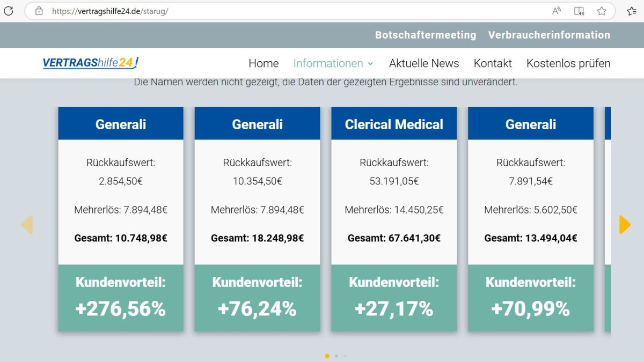Click the browser refresh icon
Screen dimensions: 644x362
click(x=9, y=11)
